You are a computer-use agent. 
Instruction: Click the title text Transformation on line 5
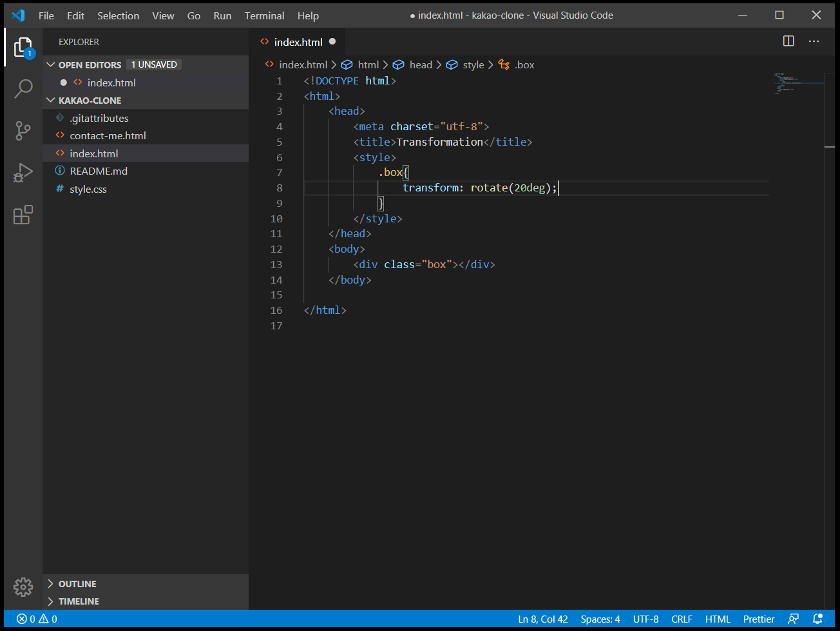[x=439, y=142]
